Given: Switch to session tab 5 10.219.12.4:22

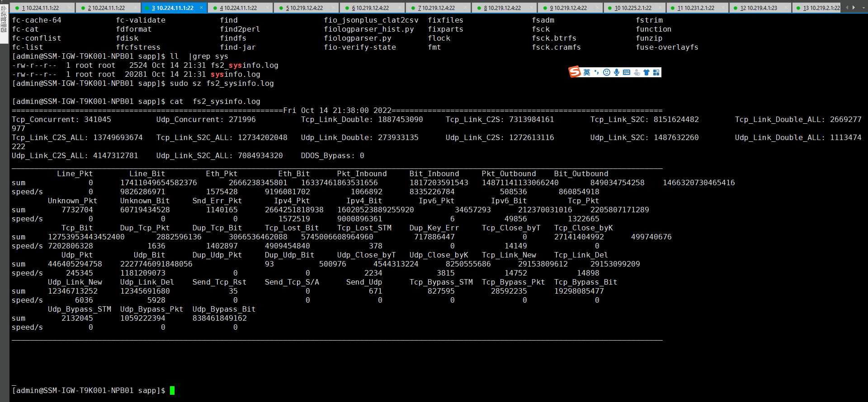Looking at the screenshot, I should (306, 8).
